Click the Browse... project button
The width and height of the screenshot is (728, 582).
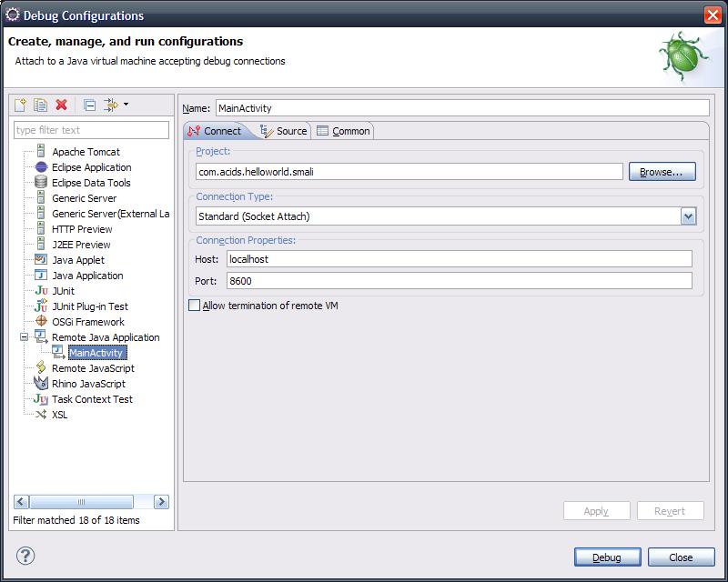pyautogui.click(x=662, y=172)
